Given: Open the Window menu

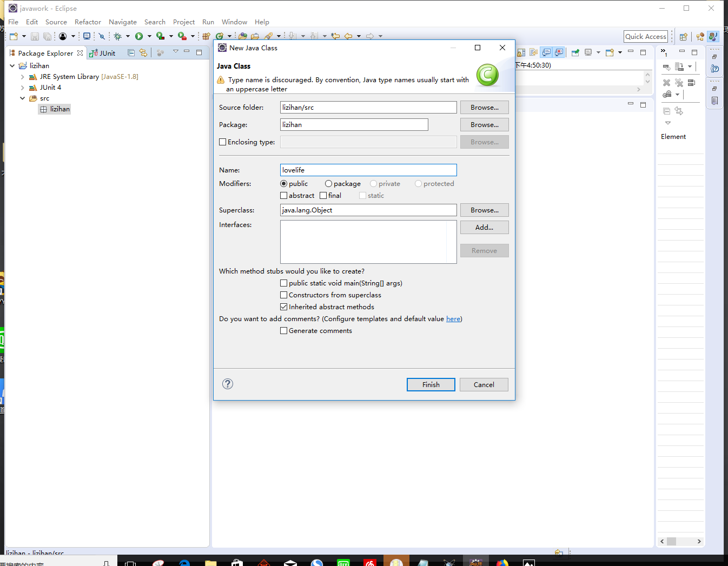Looking at the screenshot, I should 234,22.
